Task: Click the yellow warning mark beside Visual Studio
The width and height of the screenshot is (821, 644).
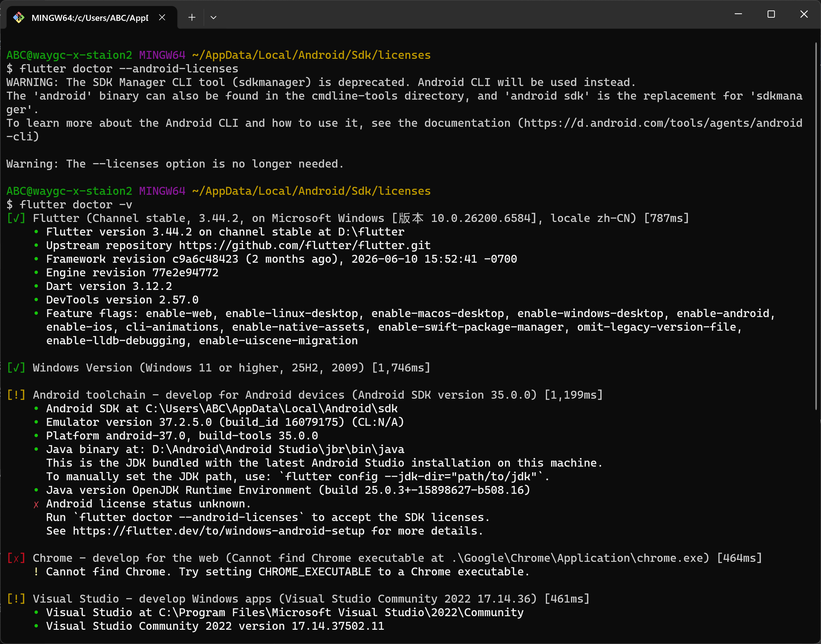Action: (16, 599)
